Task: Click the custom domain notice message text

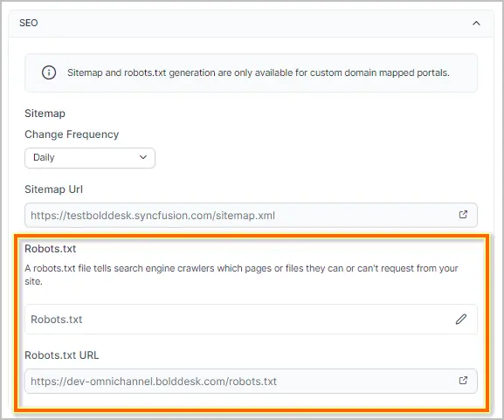Action: point(259,72)
